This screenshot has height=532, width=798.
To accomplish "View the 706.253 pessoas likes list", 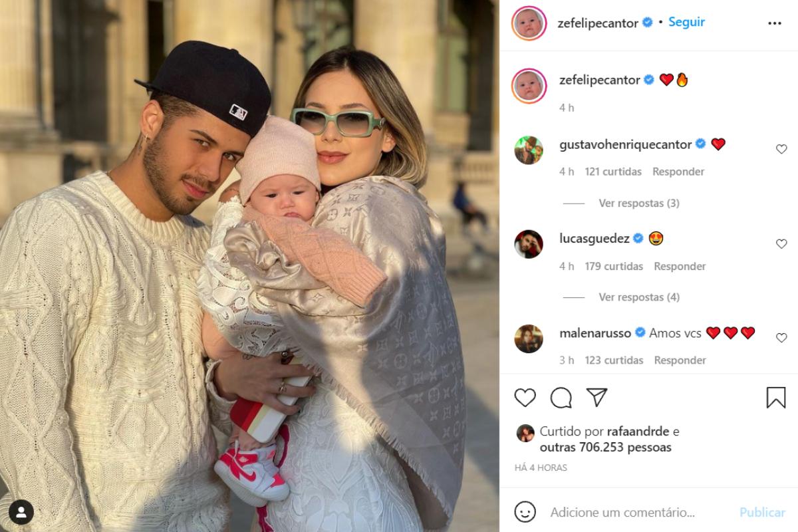I will (606, 448).
